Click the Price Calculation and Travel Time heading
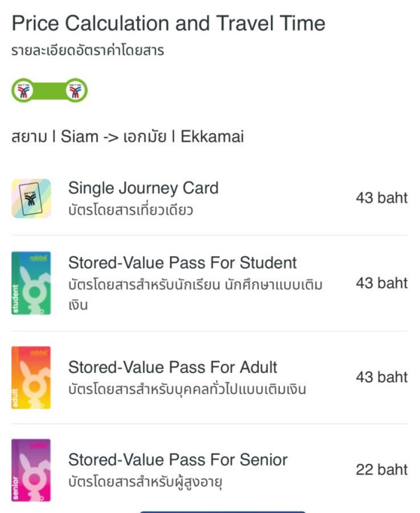Screen dimensions: 420x513 tap(168, 23)
